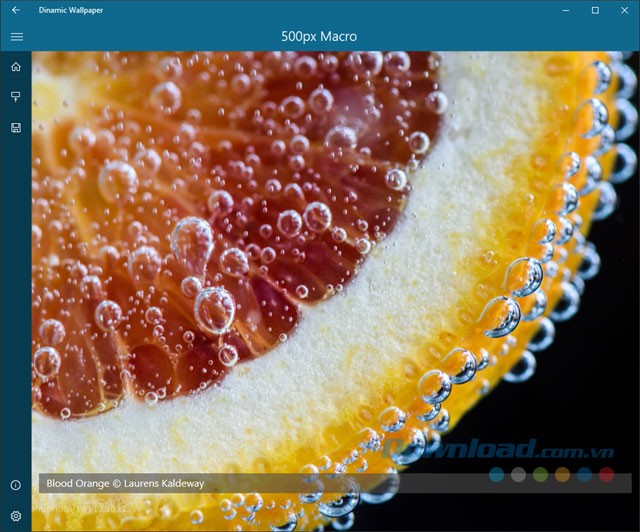Click the gray dot under the watermark
This screenshot has width=640, height=532.
coord(519,474)
